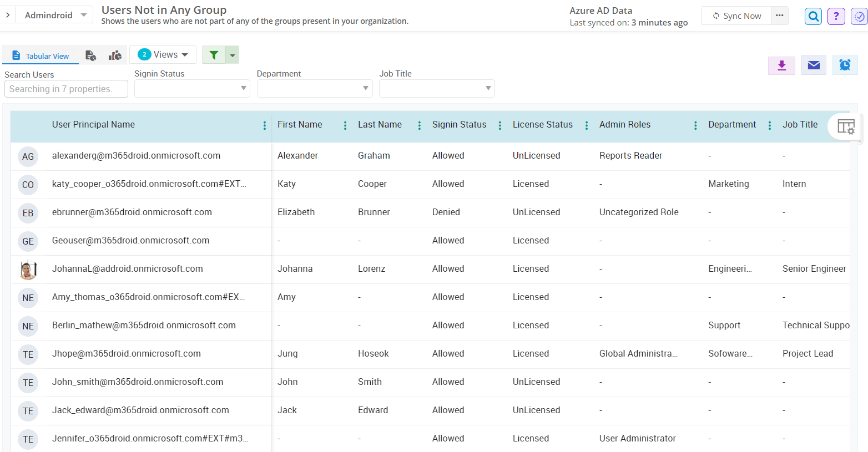Apply filters with the green funnel icon

(214, 55)
